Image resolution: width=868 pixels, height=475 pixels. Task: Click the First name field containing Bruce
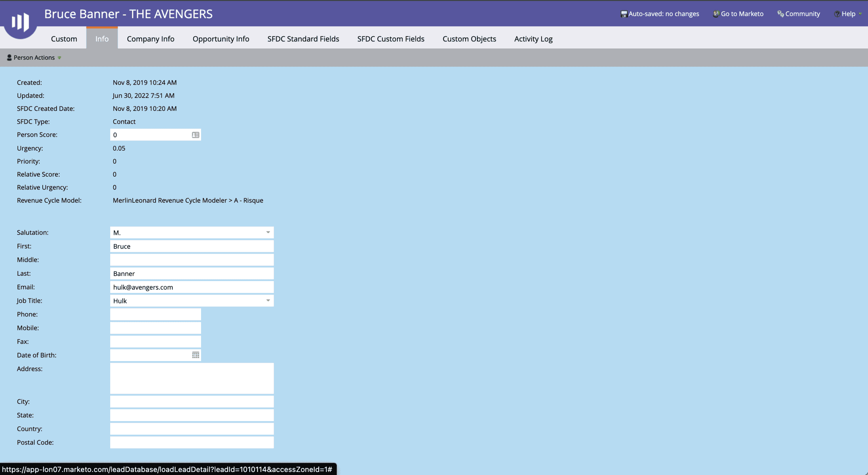click(x=192, y=246)
